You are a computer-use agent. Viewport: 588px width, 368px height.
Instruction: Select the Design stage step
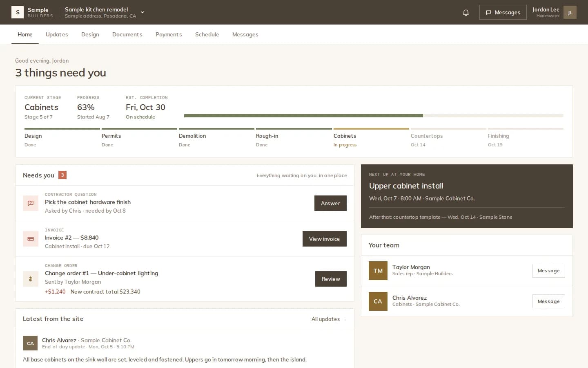pyautogui.click(x=62, y=138)
